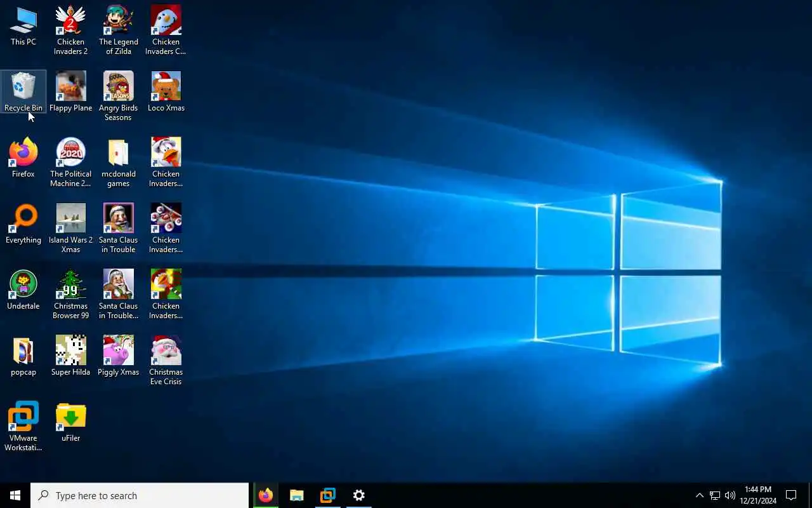Open the volume control tray icon
Image resolution: width=812 pixels, height=508 pixels.
730,495
